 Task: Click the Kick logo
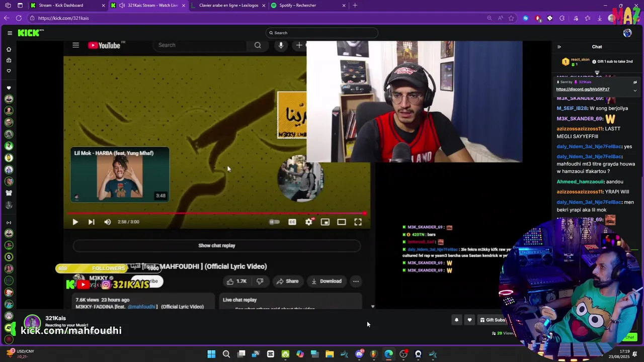[x=31, y=33]
